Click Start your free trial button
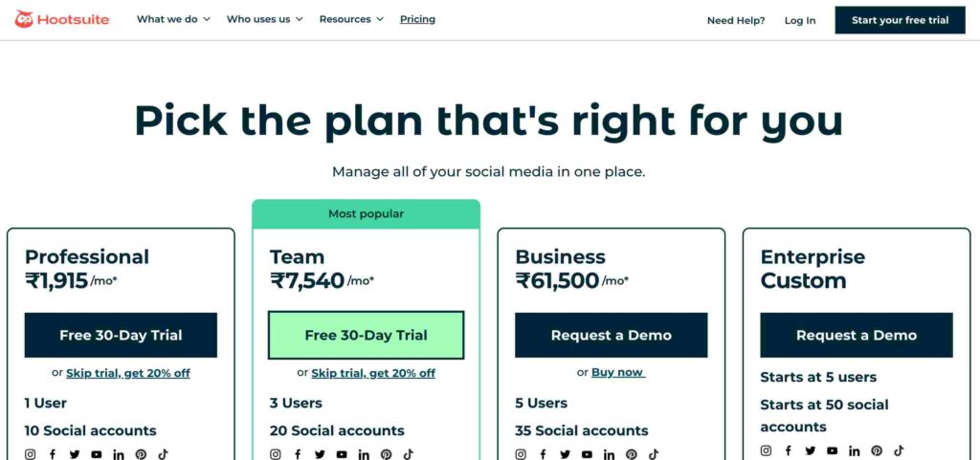Image resolution: width=980 pixels, height=460 pixels. coord(900,20)
